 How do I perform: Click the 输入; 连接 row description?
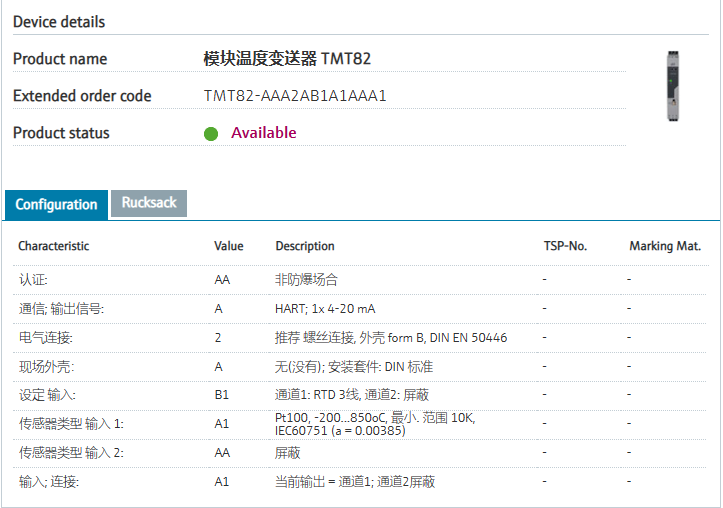coord(355,482)
